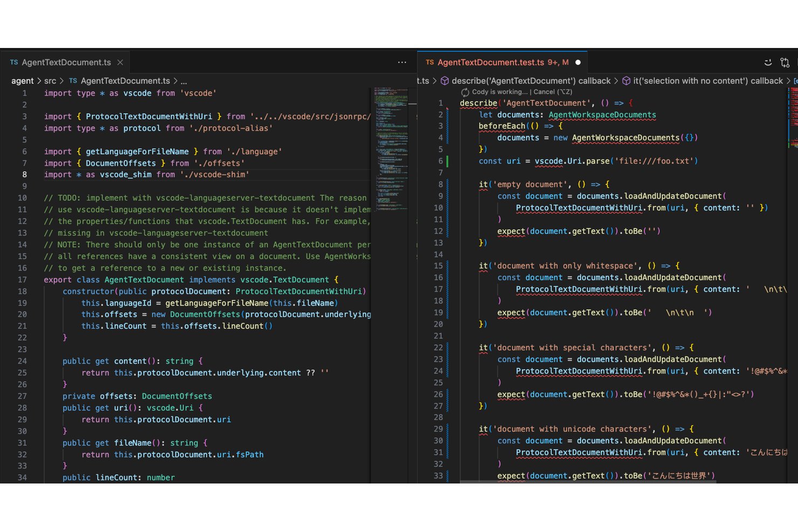The image size is (798, 532).
Task: Click the Open Changes compare icon
Action: point(785,63)
